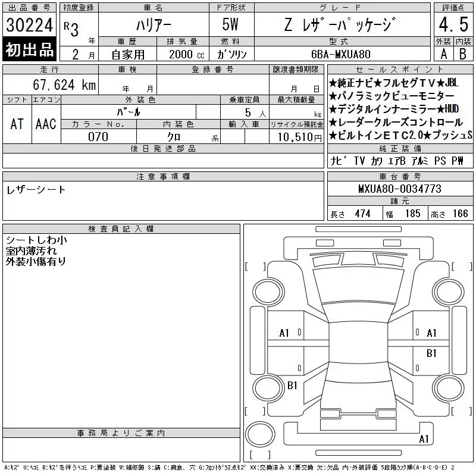Click the rear-left wheel circle on diagram
The image size is (476, 476).
click(269, 389)
